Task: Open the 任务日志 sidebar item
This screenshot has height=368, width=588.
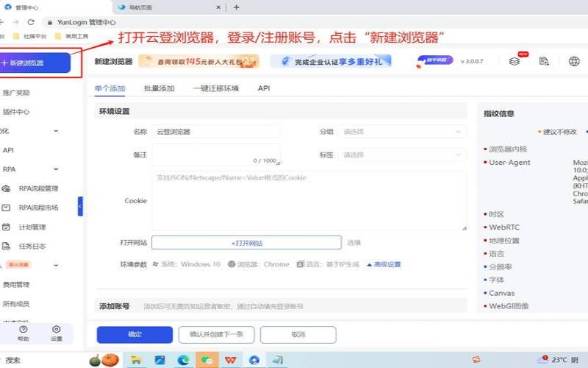Action: click(32, 247)
